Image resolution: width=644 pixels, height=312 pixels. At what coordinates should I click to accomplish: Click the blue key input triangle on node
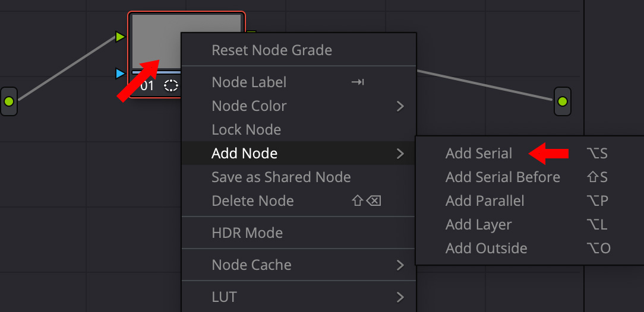[x=120, y=74]
